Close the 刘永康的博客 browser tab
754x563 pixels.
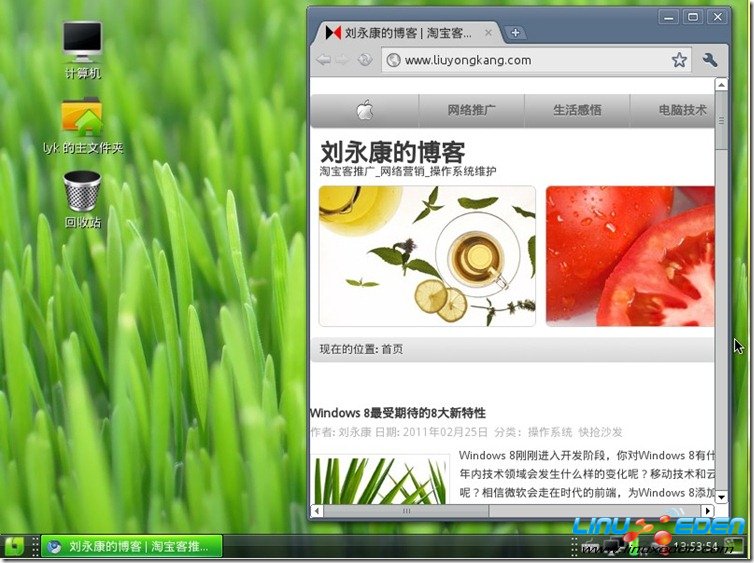tap(488, 33)
